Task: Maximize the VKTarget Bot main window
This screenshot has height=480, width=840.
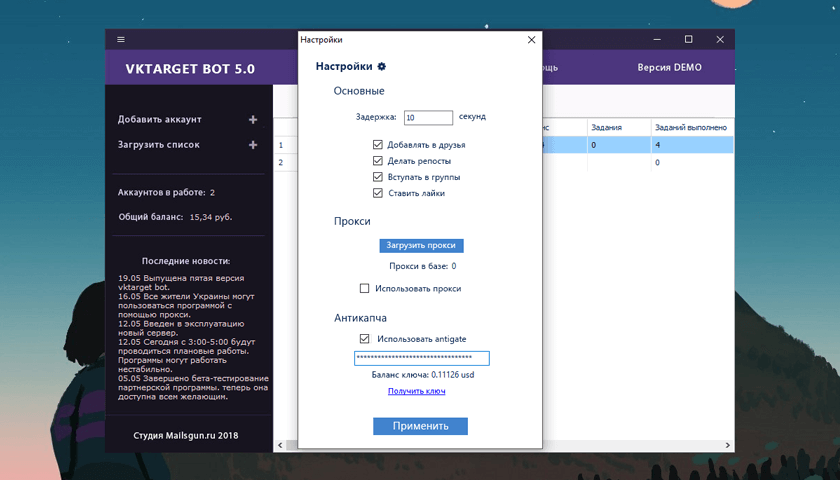Action: click(x=689, y=40)
